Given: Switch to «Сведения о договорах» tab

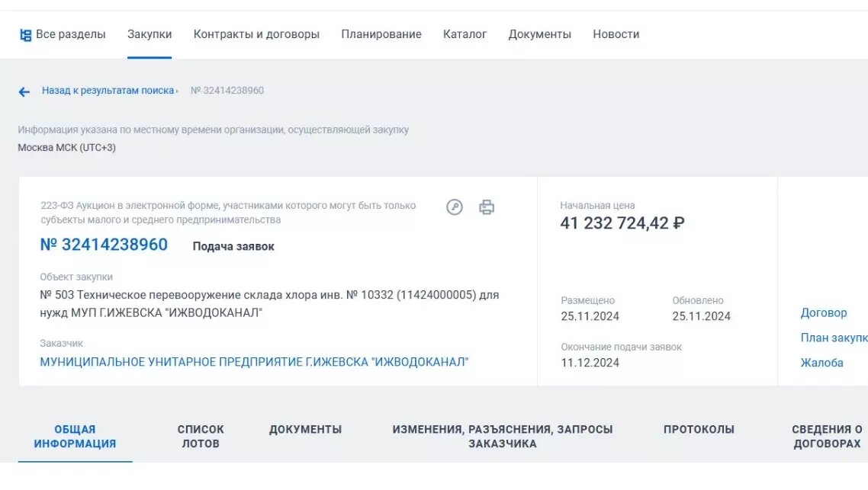Looking at the screenshot, I should tap(826, 435).
